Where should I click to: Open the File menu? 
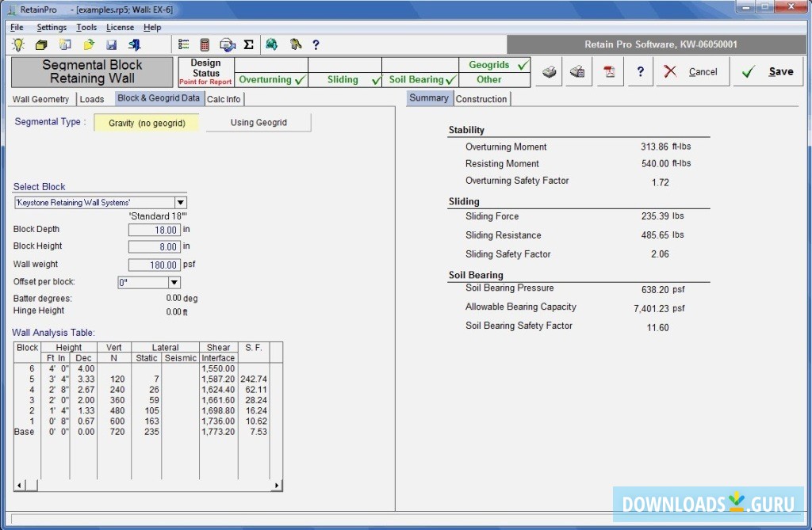coord(17,28)
